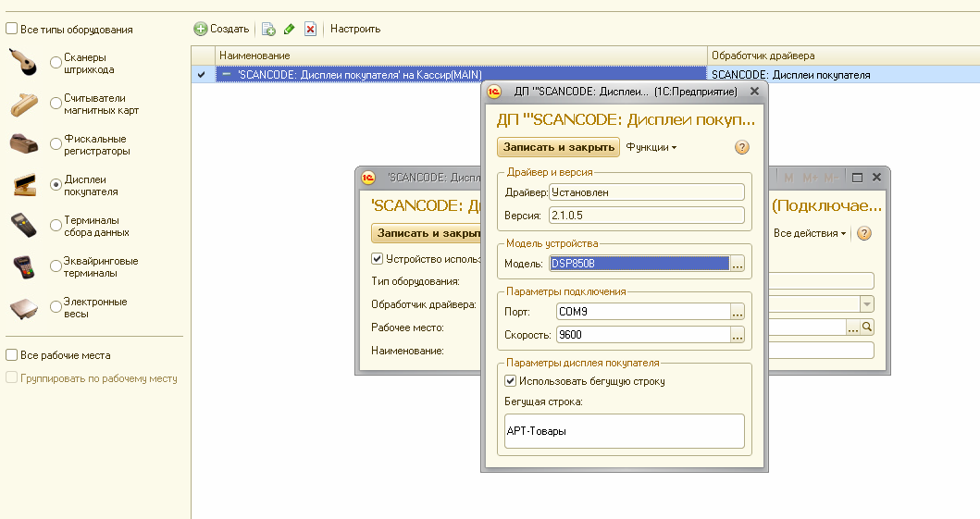Open help in the driver settings dialog
Image resolution: width=980 pixels, height=519 pixels.
click(x=741, y=147)
